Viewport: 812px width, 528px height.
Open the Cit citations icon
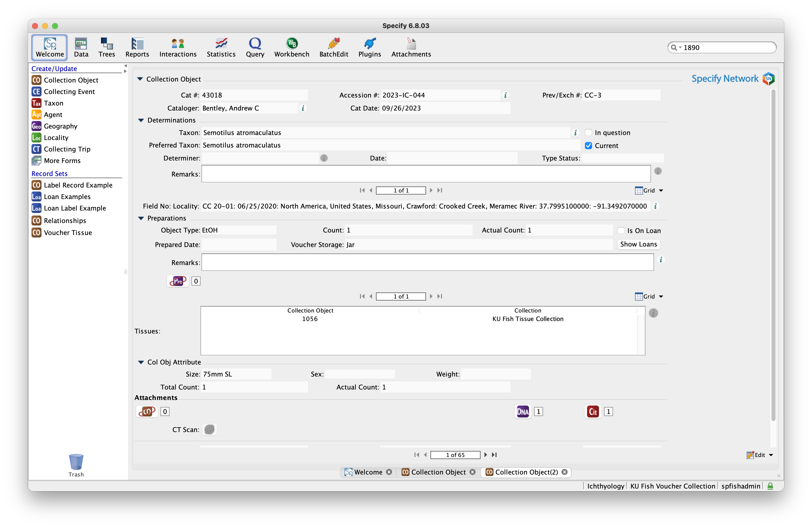(593, 412)
